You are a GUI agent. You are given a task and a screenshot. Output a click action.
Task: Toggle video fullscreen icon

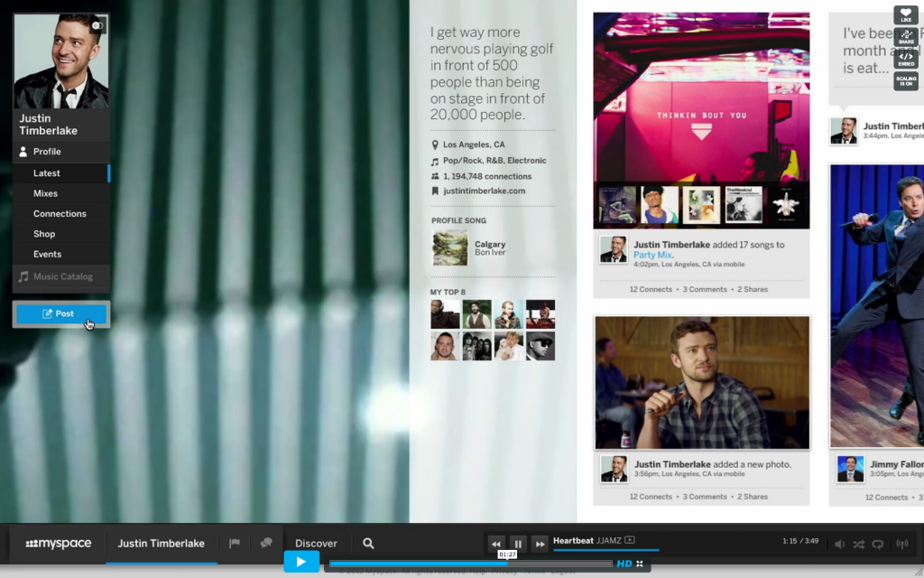point(640,564)
